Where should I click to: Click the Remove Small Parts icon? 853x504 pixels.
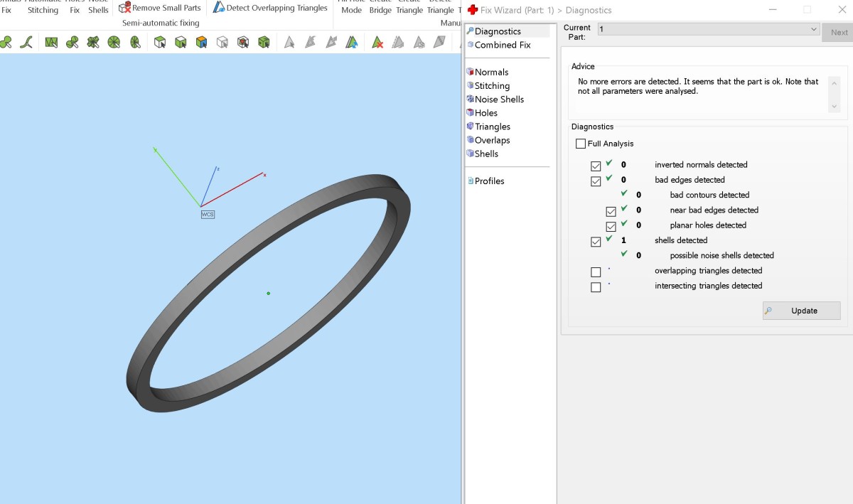pos(125,8)
